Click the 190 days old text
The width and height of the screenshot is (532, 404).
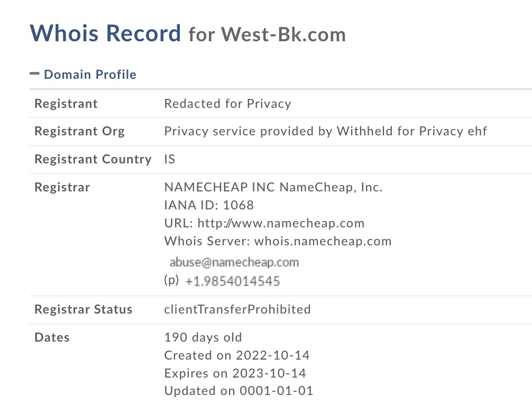(203, 337)
